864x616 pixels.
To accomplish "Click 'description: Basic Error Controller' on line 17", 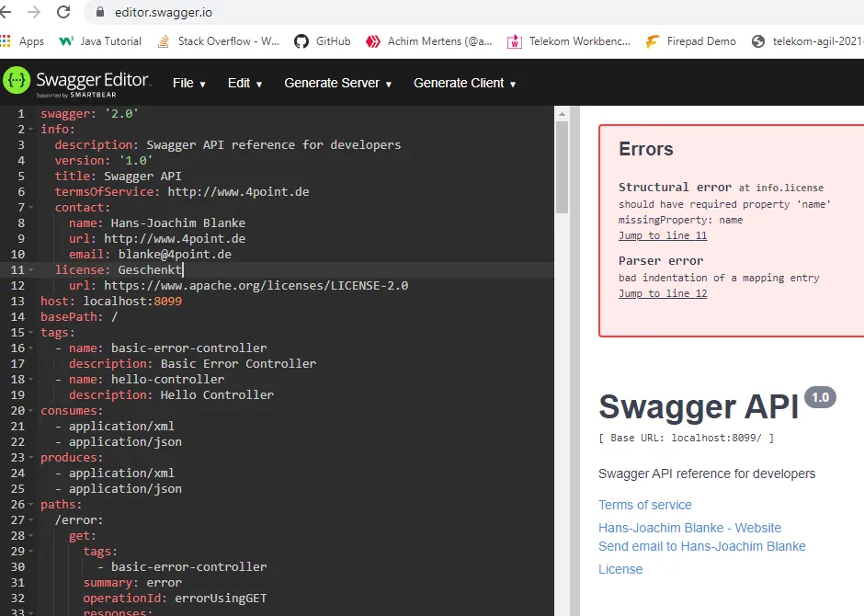I will coord(192,364).
